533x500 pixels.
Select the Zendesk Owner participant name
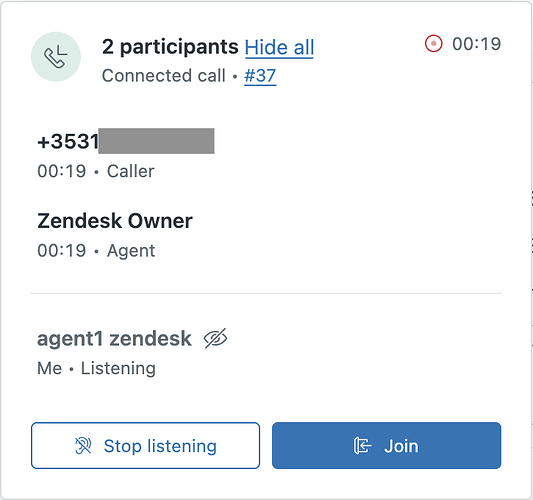(115, 221)
